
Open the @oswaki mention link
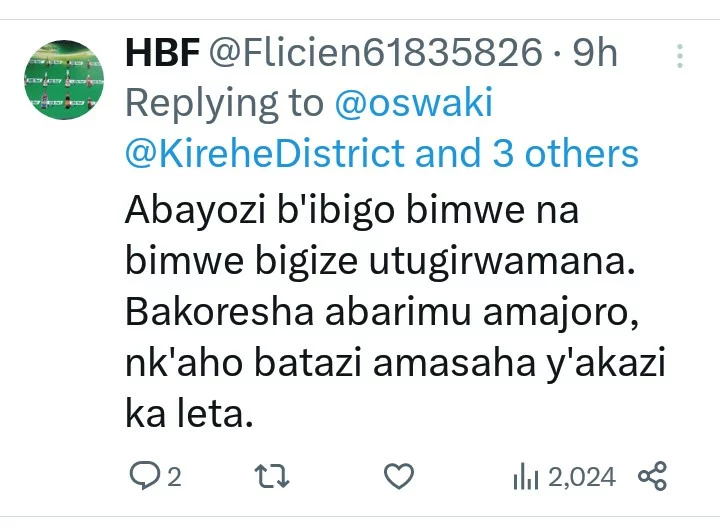point(414,102)
